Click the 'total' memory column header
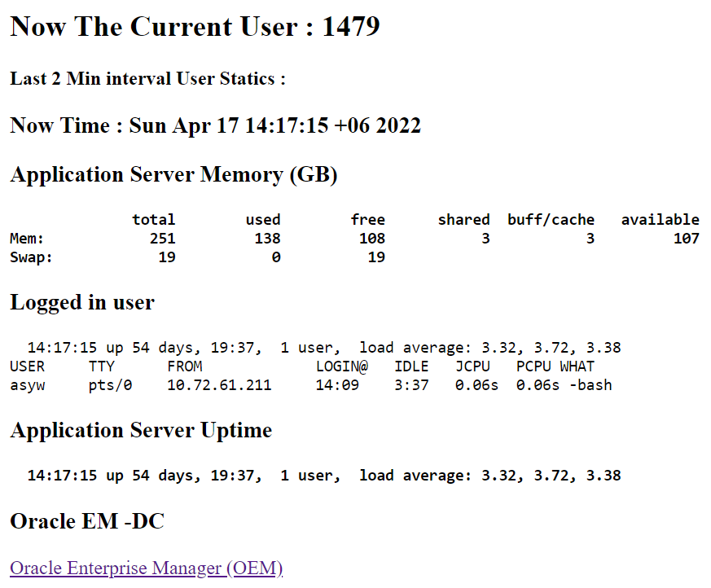The width and height of the screenshot is (711, 588). pyautogui.click(x=154, y=220)
